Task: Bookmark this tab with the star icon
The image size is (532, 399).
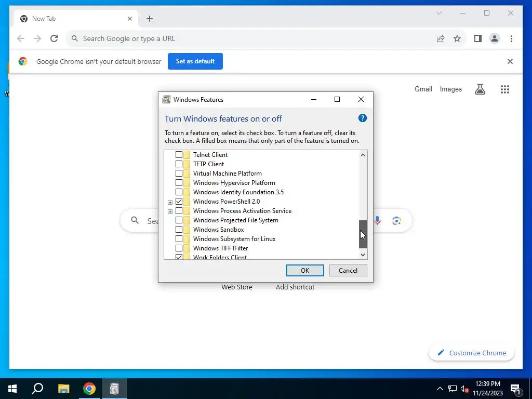Action: [457, 38]
